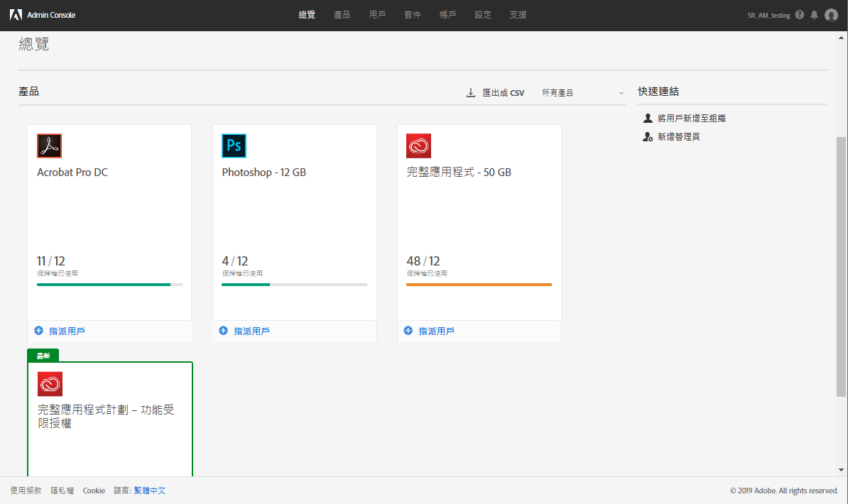Open the 繁體中文 language link
Viewport: 848px width, 504px height.
[x=151, y=490]
